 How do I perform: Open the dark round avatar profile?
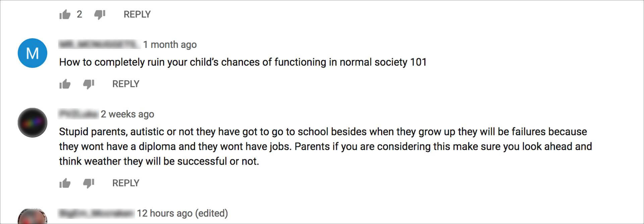[33, 123]
